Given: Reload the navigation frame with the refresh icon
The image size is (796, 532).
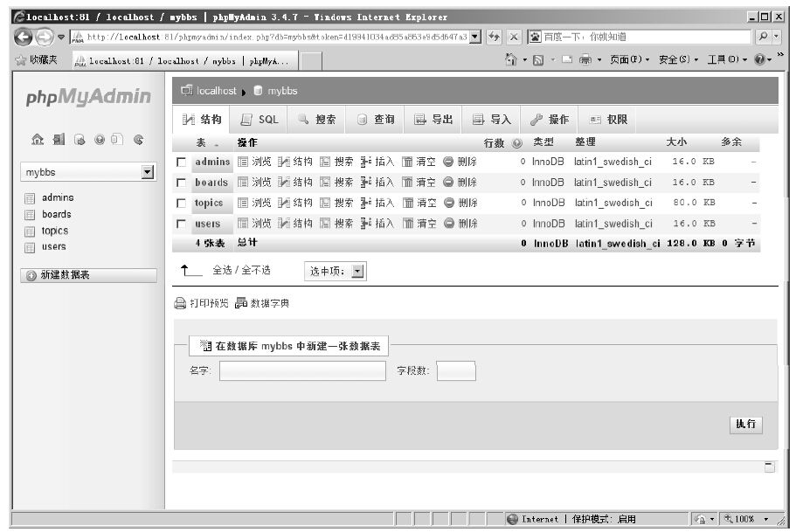Looking at the screenshot, I should (139, 139).
